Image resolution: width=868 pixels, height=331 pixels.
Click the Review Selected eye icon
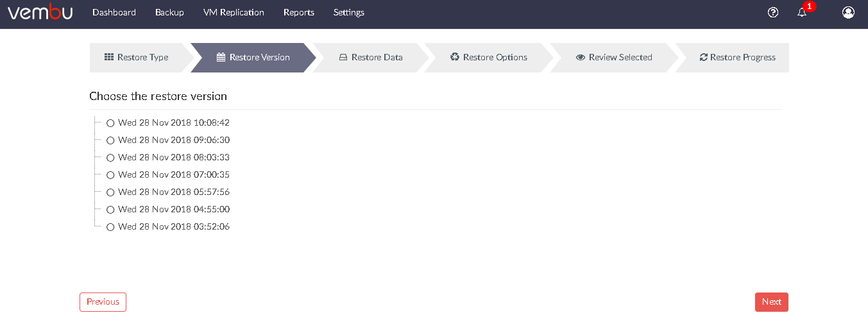(x=581, y=57)
